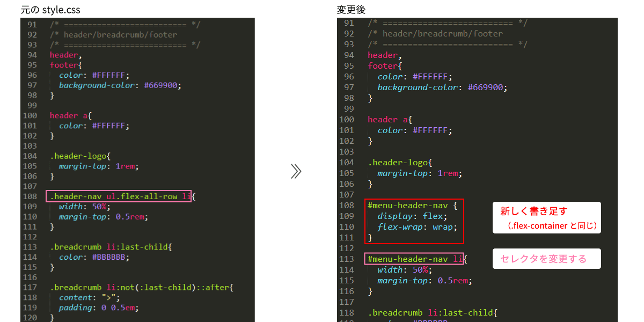Click 'background-color: #669900;' in 元の style.css editor

click(121, 85)
